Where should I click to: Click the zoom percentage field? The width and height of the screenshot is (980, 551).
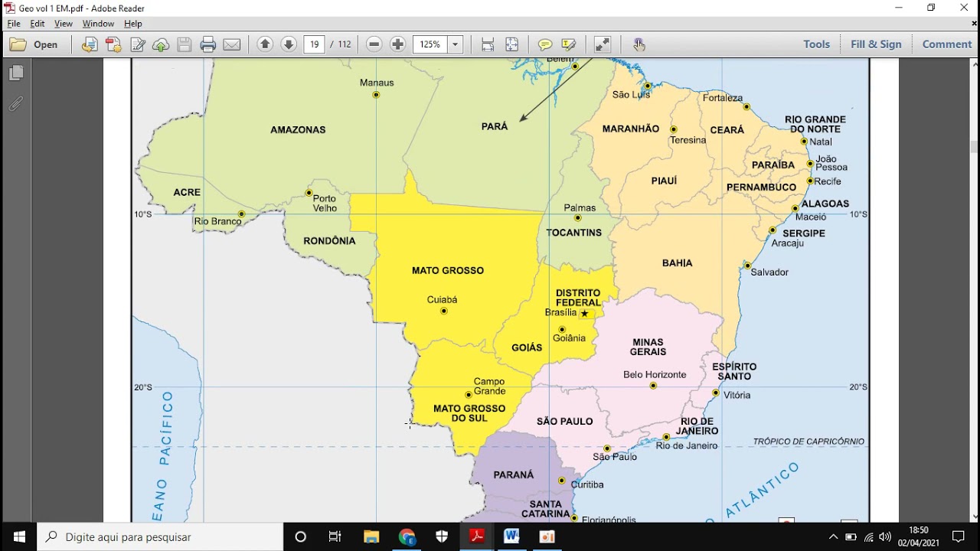(430, 44)
